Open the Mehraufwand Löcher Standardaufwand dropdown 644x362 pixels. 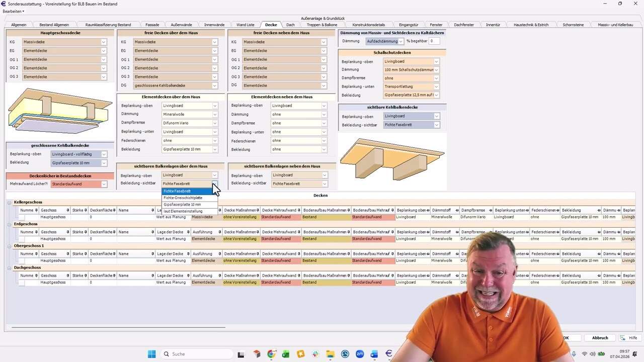[x=103, y=184]
